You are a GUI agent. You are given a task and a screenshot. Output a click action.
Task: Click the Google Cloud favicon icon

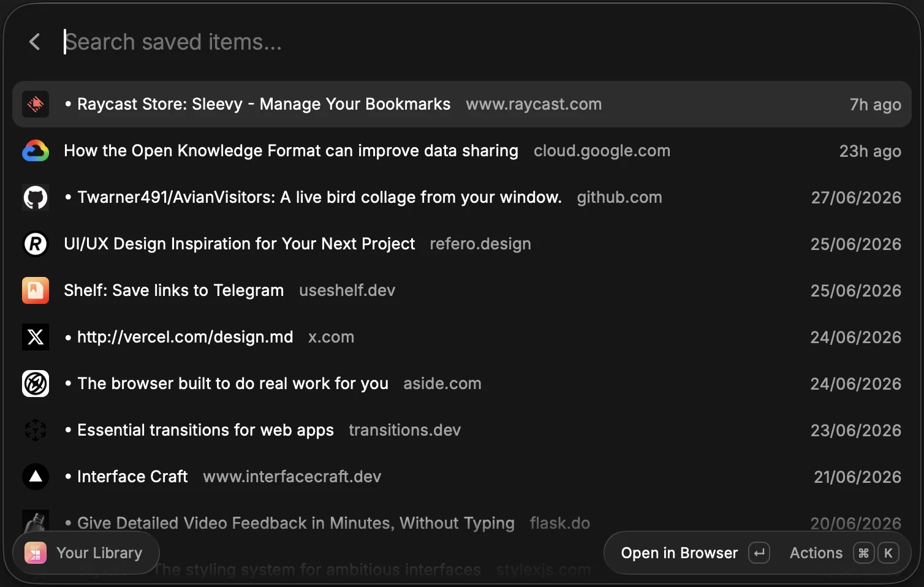(x=36, y=151)
